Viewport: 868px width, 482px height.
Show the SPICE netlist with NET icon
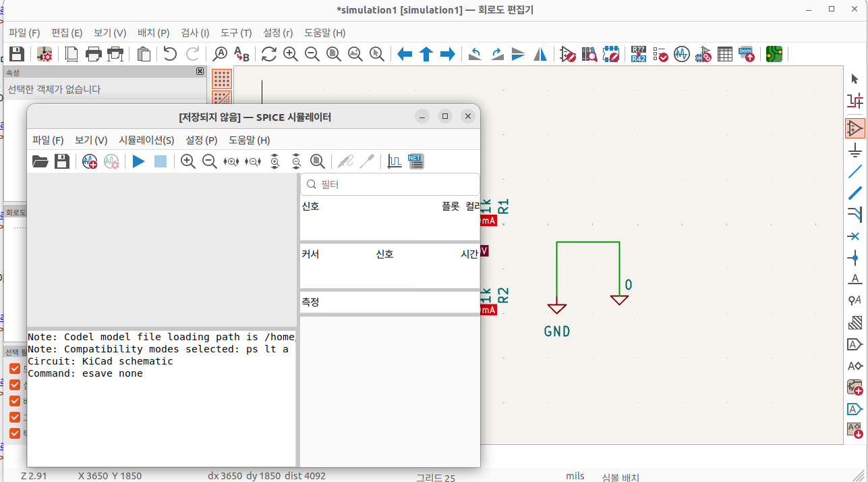click(x=416, y=161)
